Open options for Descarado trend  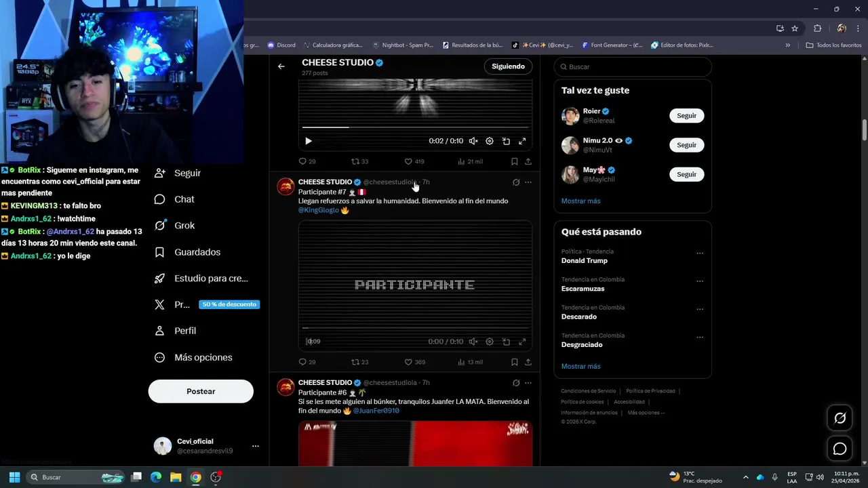coord(700,309)
